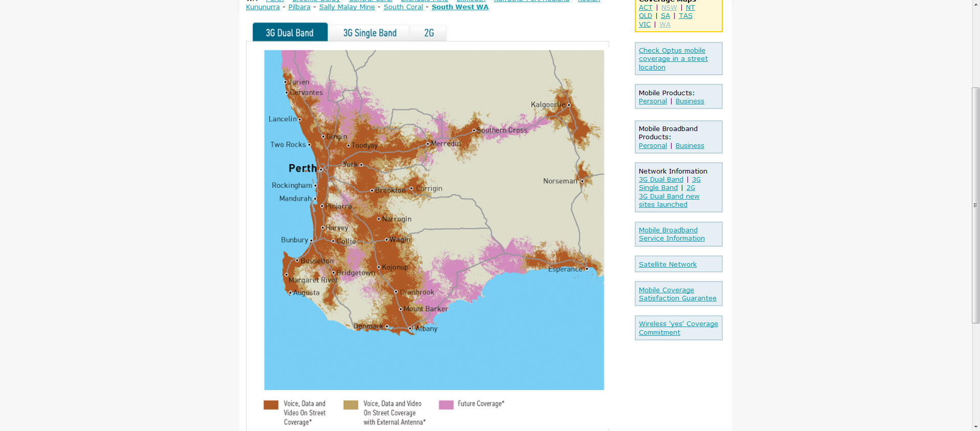Click Mobile Coverage Satisfaction Guarantee link
The image size is (980, 431).
click(x=677, y=294)
